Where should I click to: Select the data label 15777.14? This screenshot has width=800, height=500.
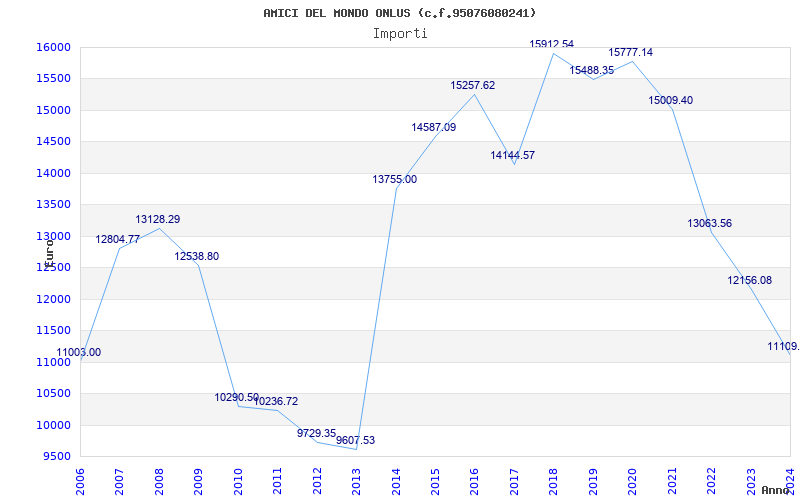631,53
